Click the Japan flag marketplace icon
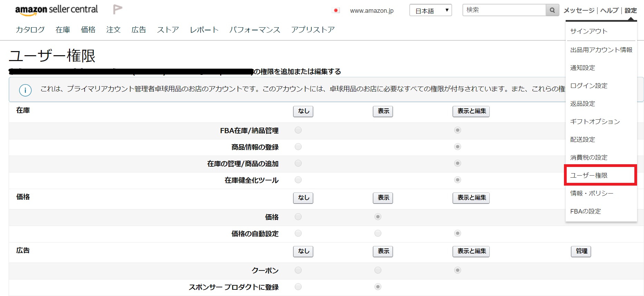The image size is (644, 296). (335, 10)
